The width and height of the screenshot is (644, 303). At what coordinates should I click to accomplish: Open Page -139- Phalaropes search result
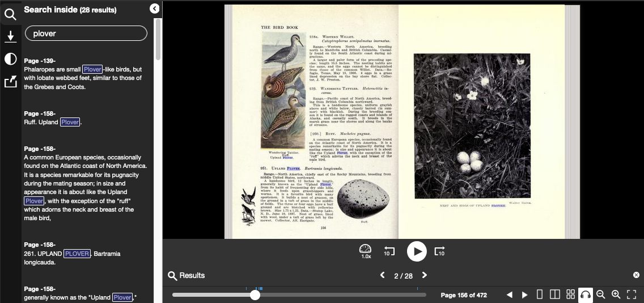(x=86, y=74)
